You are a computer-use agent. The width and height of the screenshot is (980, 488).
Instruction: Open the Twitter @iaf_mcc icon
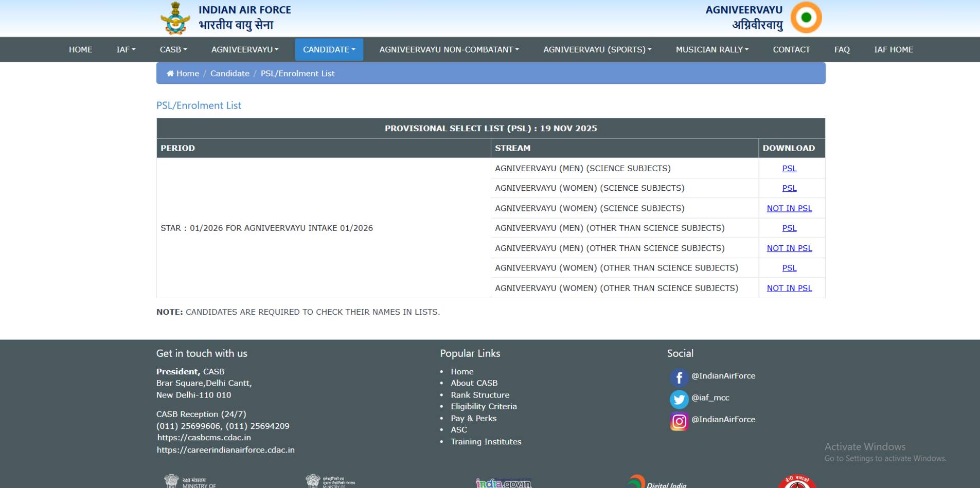(x=680, y=400)
